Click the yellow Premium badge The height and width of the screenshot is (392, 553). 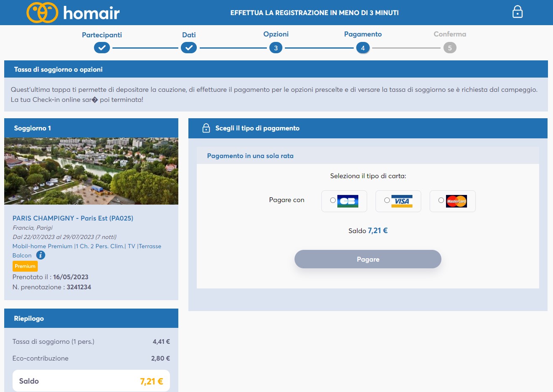pyautogui.click(x=25, y=266)
